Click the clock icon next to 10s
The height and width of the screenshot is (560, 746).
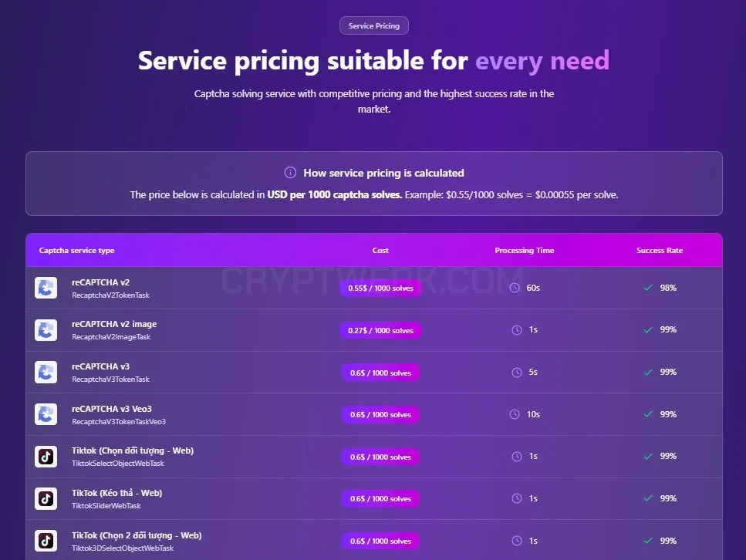pyautogui.click(x=515, y=414)
